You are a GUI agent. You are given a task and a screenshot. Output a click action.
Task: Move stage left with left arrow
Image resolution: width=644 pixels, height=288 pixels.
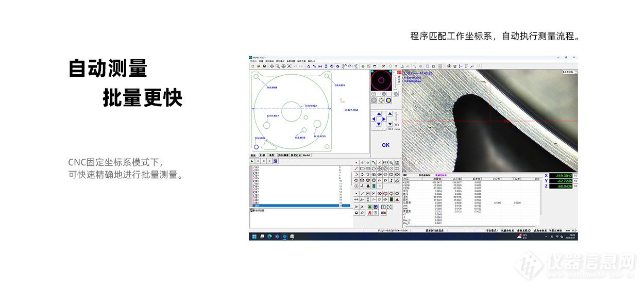374,119
